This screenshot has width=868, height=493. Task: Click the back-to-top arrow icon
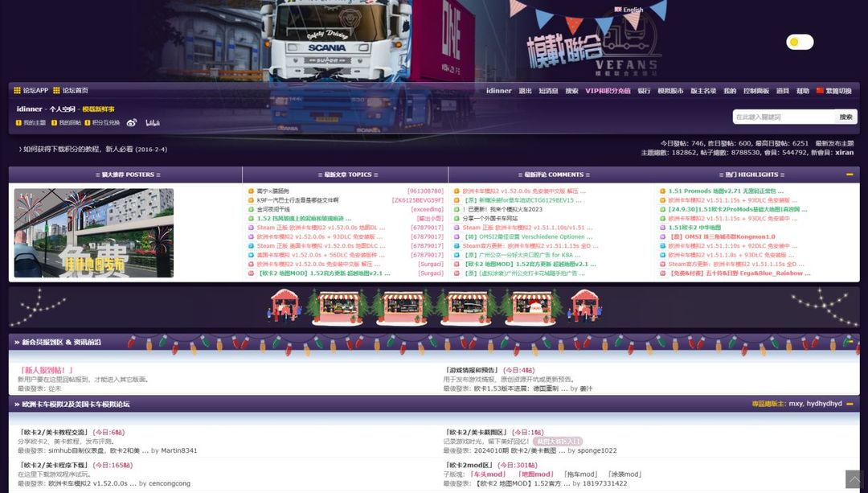coord(854,479)
